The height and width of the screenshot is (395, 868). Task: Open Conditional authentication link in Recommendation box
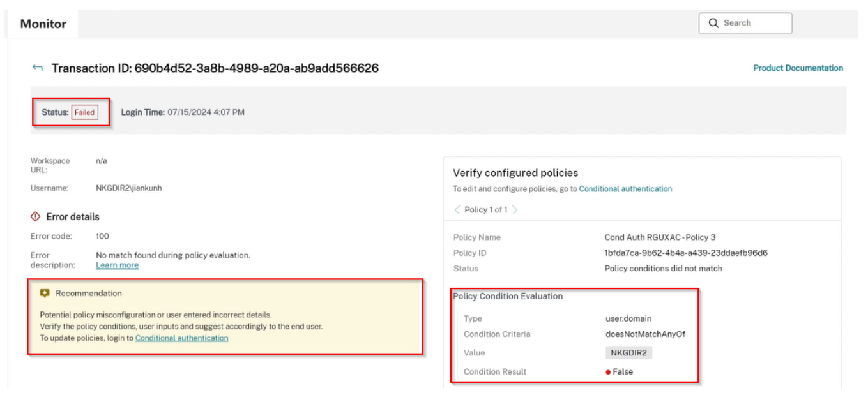point(181,338)
